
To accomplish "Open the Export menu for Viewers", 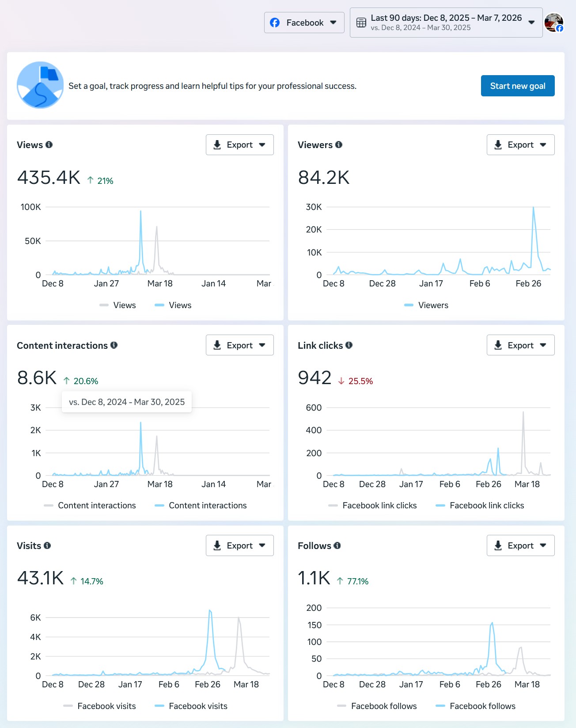I will click(x=521, y=145).
